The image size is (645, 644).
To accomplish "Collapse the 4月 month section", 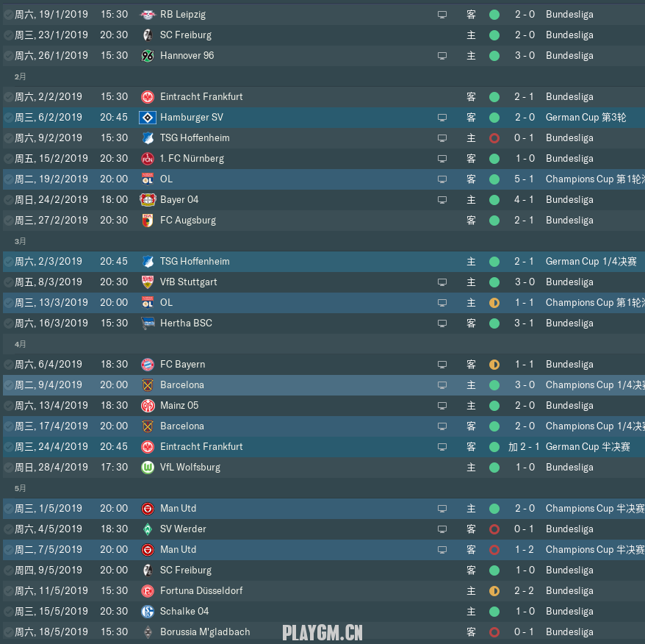I will tap(20, 344).
